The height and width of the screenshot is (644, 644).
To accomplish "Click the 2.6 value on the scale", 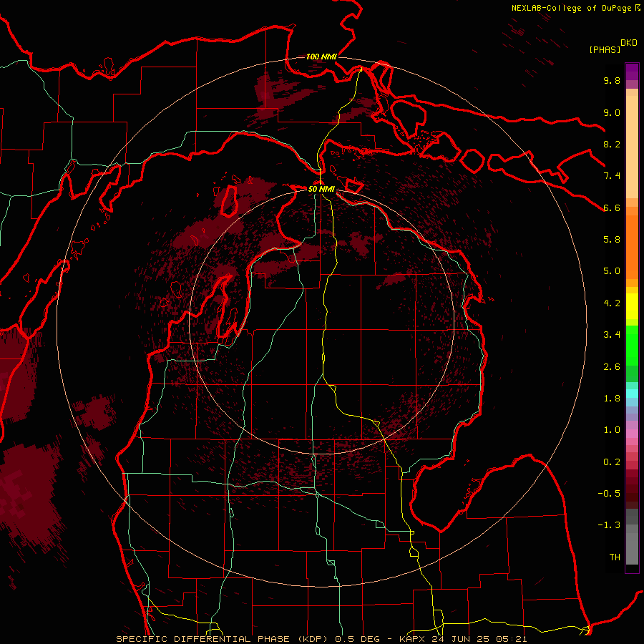I will (x=612, y=367).
